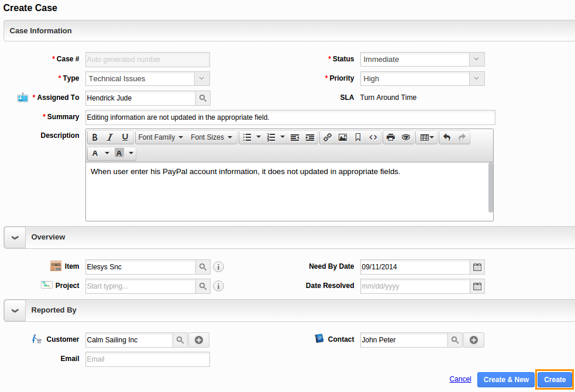Show info about the Item field
575x392 pixels.
point(218,266)
